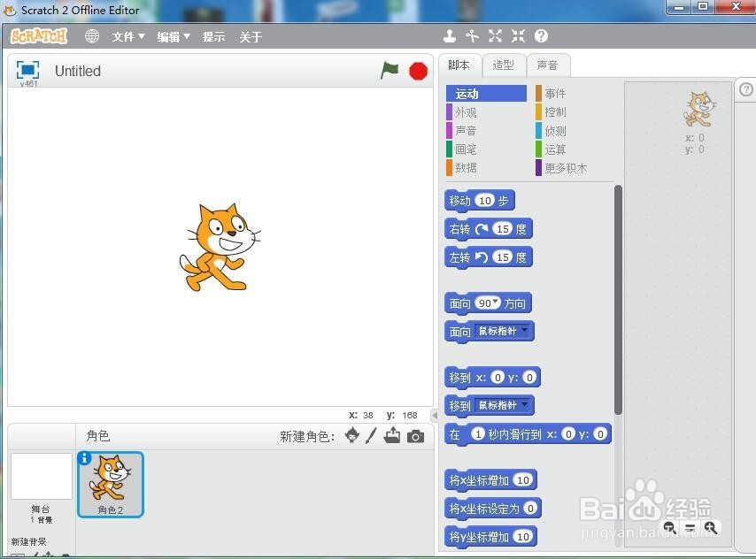Zoom out the scripts area
The image size is (756, 559).
point(669,527)
